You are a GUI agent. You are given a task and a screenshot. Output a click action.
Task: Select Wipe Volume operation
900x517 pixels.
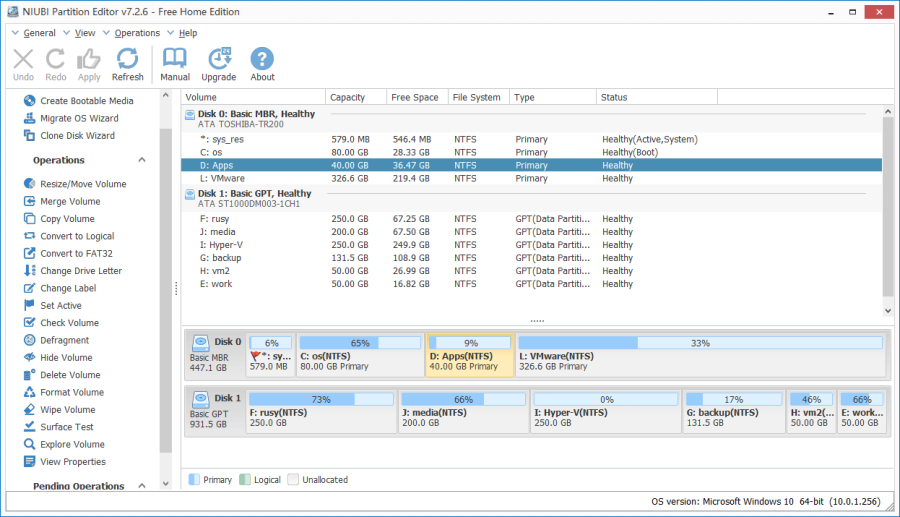pos(60,410)
